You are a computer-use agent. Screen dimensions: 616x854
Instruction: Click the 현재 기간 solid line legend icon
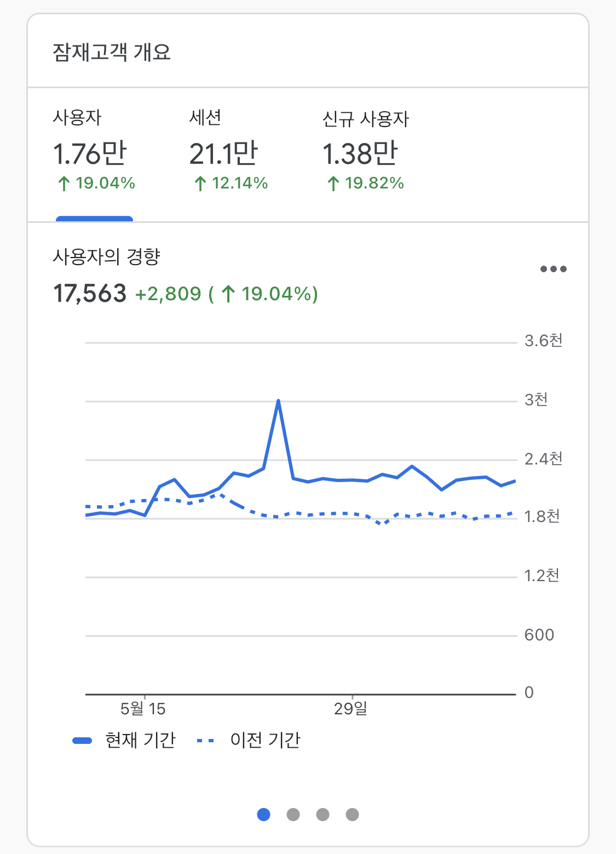click(x=82, y=741)
